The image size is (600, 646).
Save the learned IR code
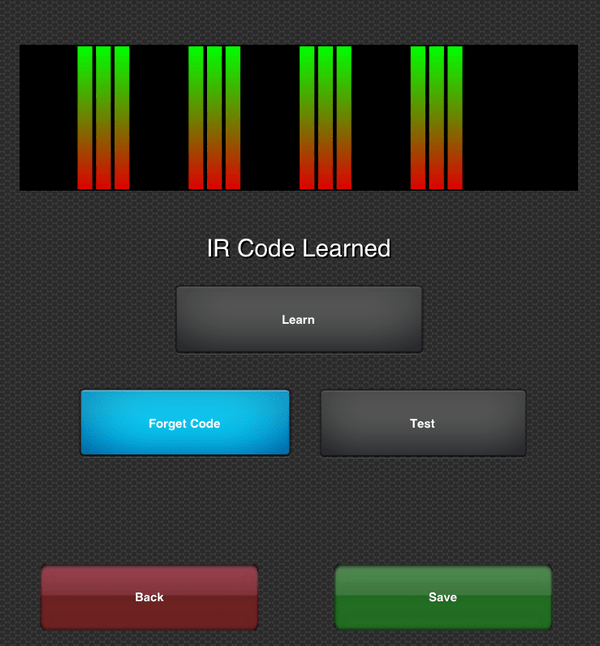pos(443,597)
